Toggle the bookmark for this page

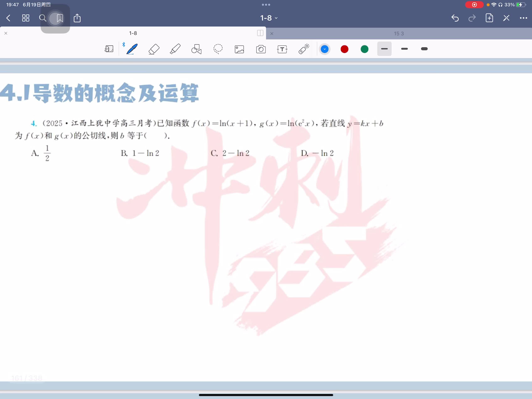click(x=60, y=18)
